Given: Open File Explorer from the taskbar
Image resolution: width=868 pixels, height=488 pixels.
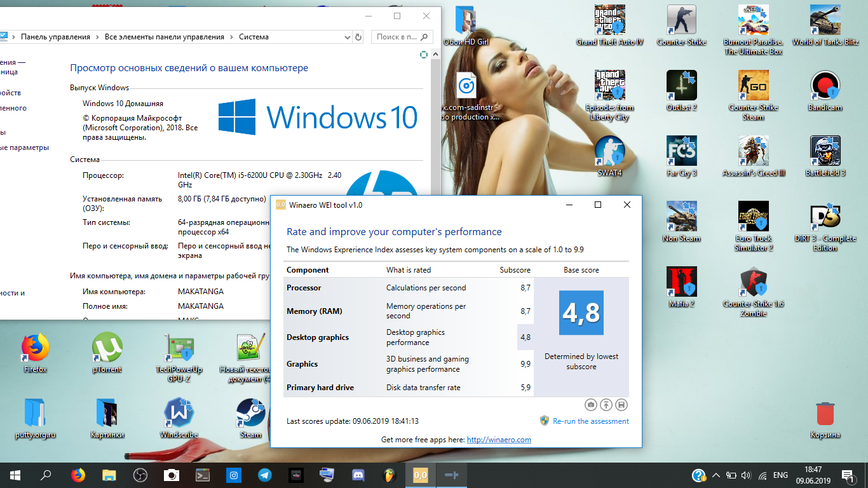Looking at the screenshot, I should pos(109,475).
